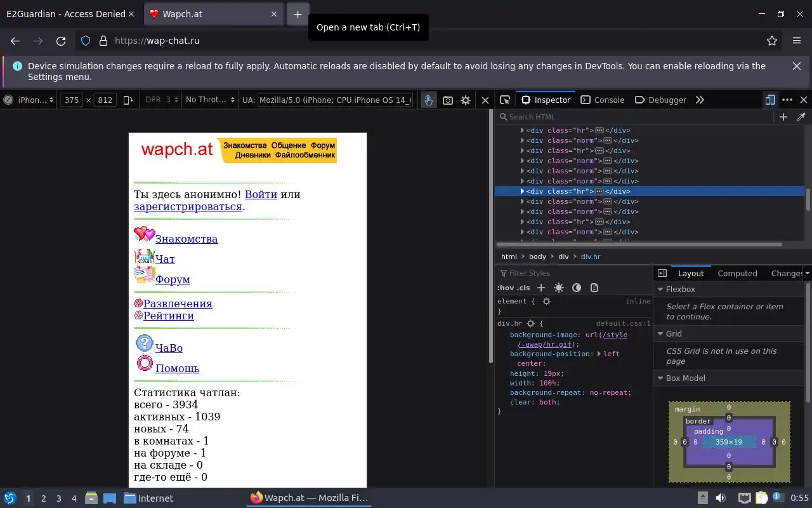Toggle dark color scheme simulation moon icon
This screenshot has width=812, height=508.
coord(577,288)
